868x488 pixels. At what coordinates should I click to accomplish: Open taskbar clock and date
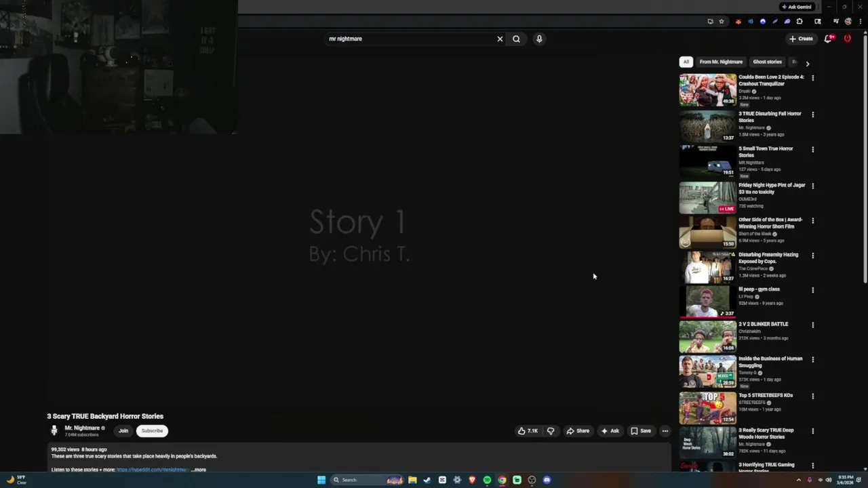pos(845,480)
